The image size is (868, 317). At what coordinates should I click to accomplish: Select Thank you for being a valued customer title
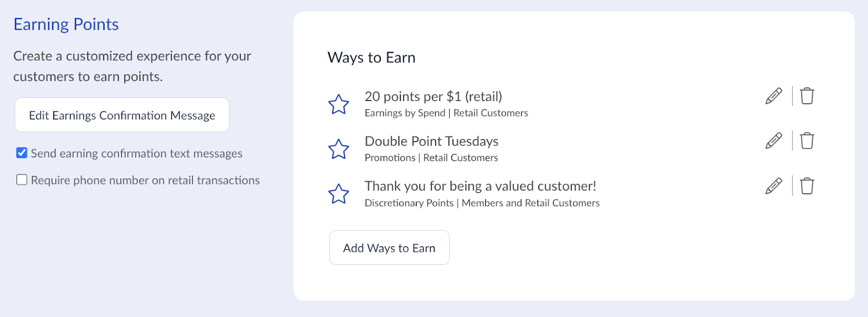tap(481, 186)
